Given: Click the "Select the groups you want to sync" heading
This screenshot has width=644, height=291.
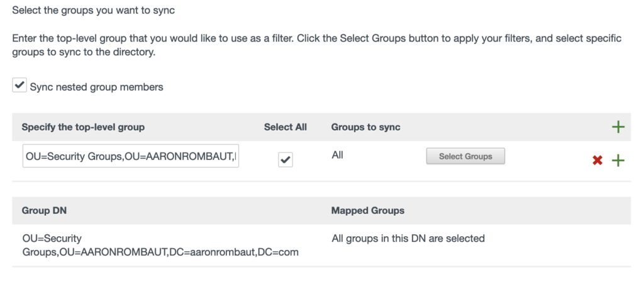Looking at the screenshot, I should [96, 10].
